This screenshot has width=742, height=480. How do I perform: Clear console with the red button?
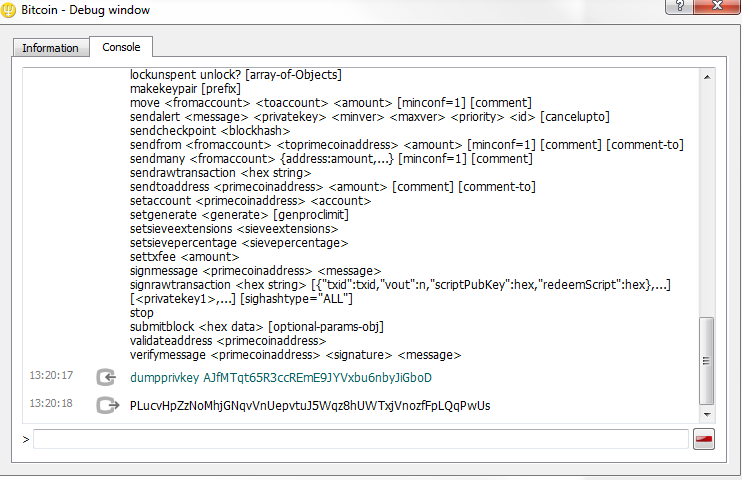coord(704,439)
